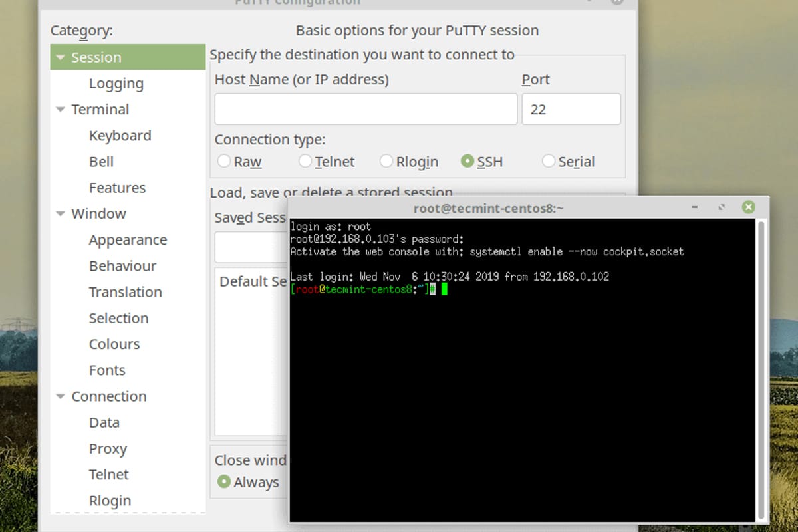Select Always for close window on exit
This screenshot has width=798, height=532.
click(225, 481)
